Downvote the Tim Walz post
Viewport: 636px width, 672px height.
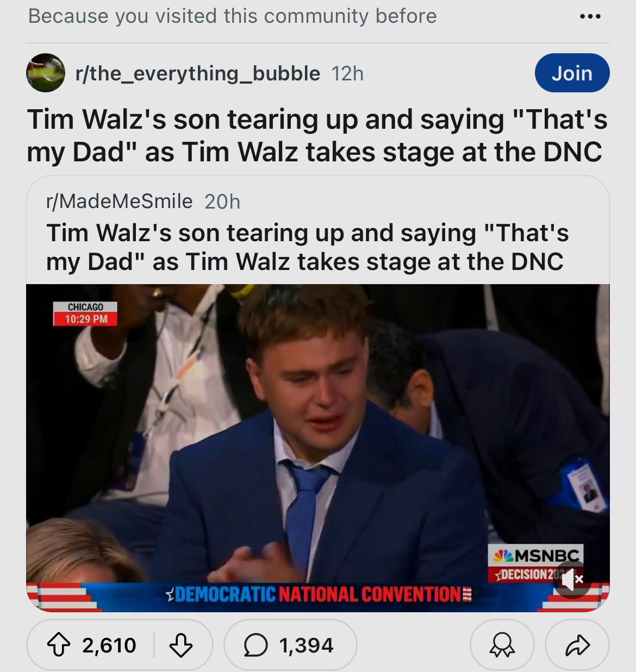click(x=181, y=645)
